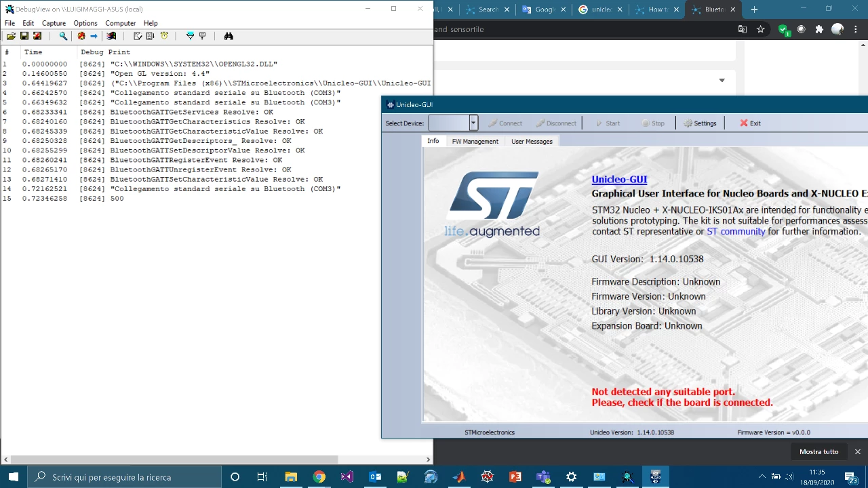Show hidden system tray icons

pyautogui.click(x=762, y=476)
